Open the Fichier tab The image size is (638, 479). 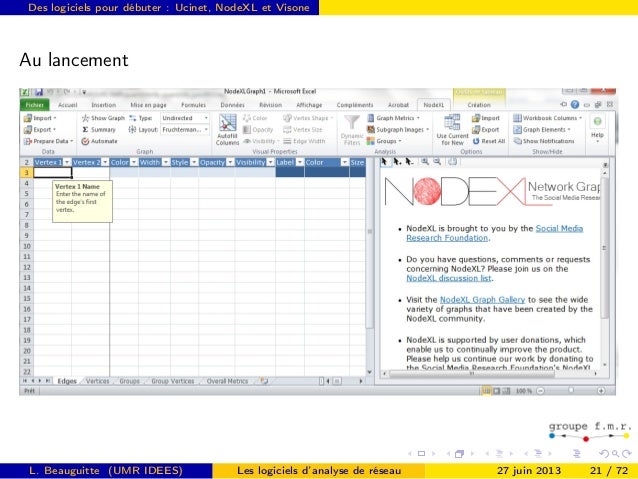click(x=35, y=105)
